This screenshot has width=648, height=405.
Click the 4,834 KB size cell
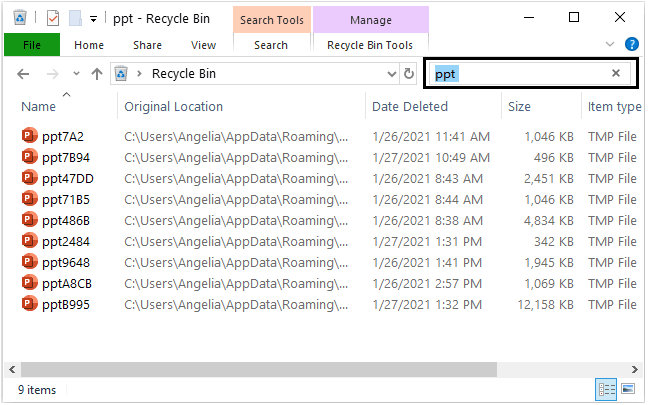[x=549, y=221]
